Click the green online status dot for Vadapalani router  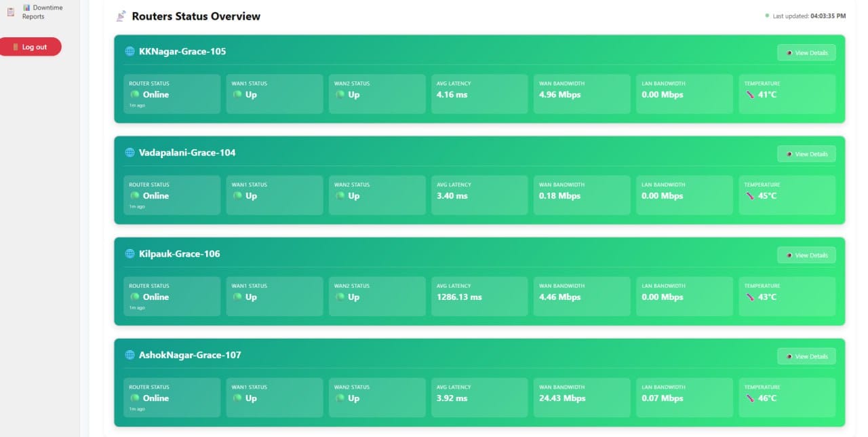(x=135, y=195)
